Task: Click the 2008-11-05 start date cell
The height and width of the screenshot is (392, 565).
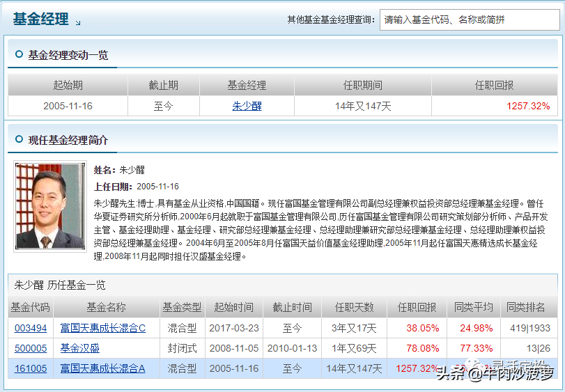Action: (234, 348)
